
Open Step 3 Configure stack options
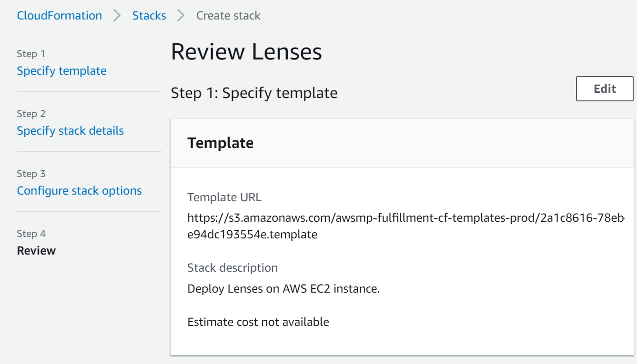tap(79, 191)
